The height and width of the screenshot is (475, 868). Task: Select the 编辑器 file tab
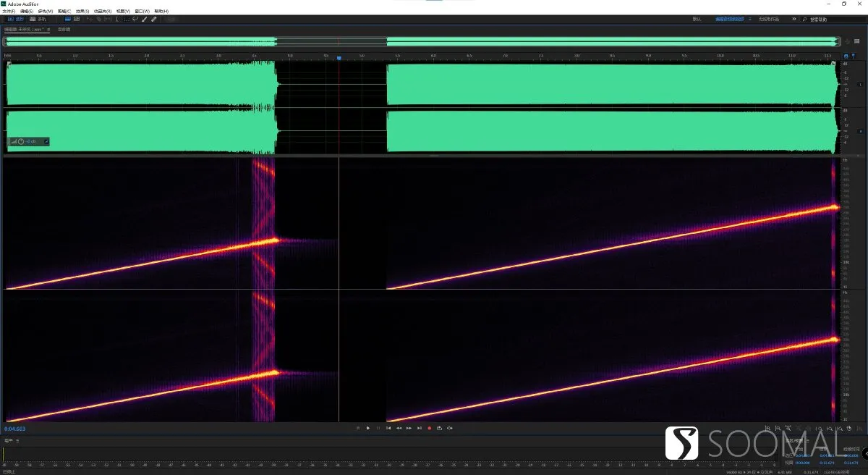[x=24, y=30]
